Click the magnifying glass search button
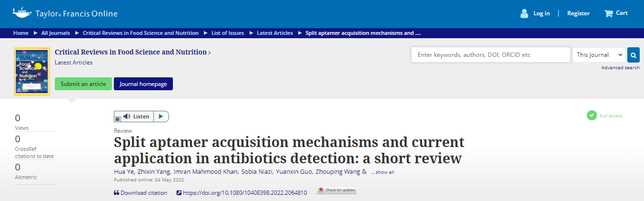Screen dimensions: 644x201 point(633,55)
